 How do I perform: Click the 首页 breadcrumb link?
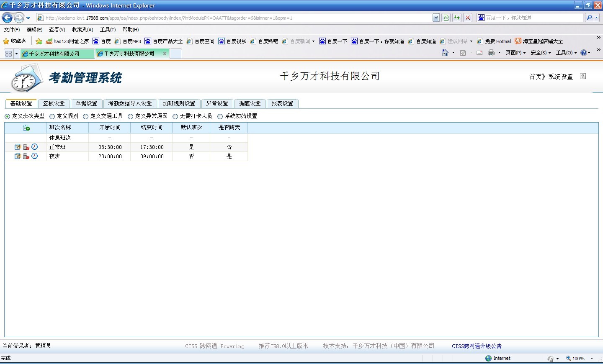(535, 77)
